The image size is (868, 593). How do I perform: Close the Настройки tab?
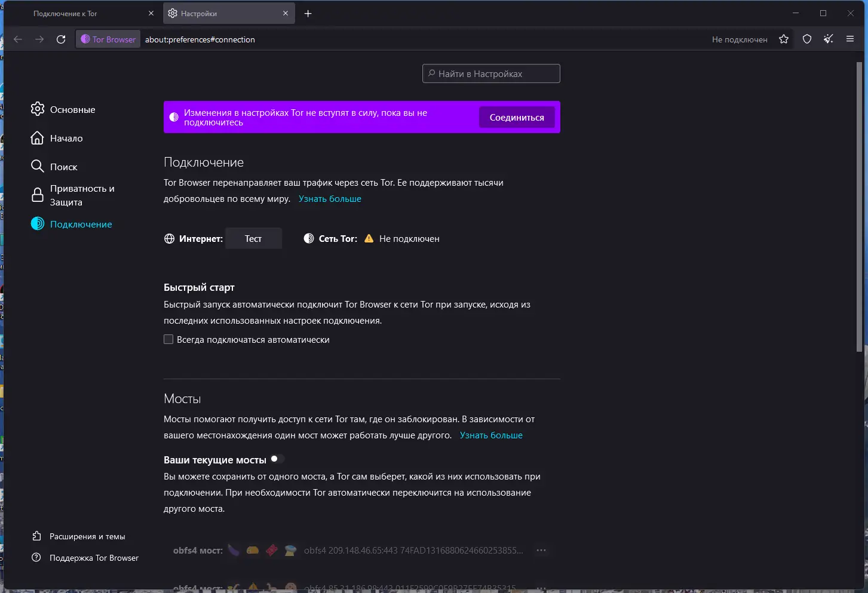coord(286,13)
